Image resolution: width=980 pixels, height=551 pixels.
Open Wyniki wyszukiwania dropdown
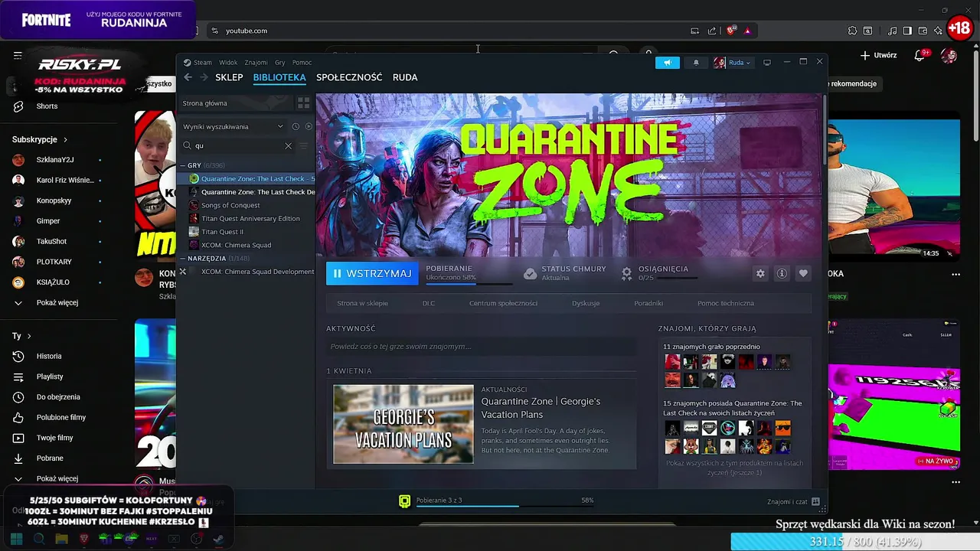click(x=233, y=126)
